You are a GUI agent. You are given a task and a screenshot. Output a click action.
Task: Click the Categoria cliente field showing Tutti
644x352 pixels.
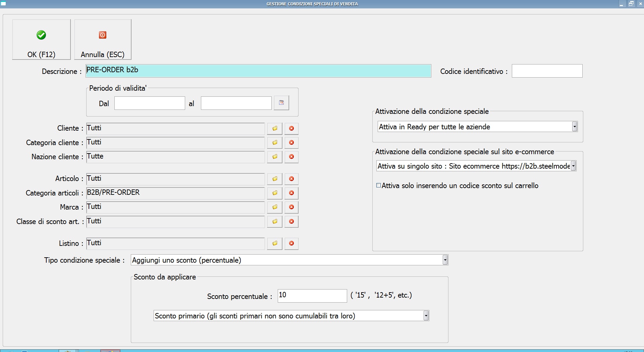pos(175,143)
